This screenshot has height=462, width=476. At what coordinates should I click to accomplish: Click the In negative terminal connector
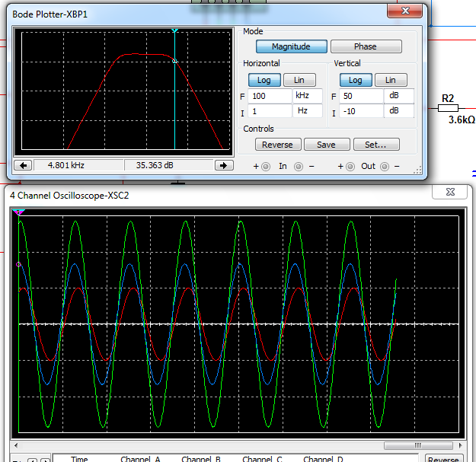click(299, 167)
